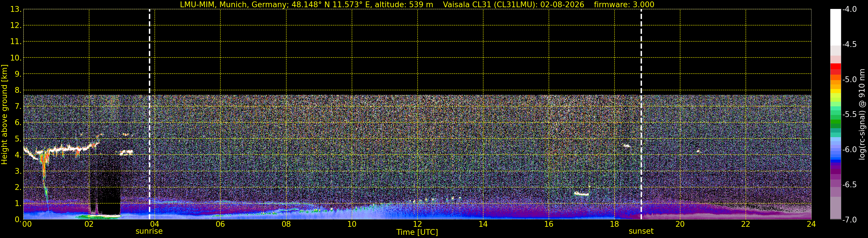This screenshot has width=868, height=238.
Task: Click the sunrise label below the time axis
Action: click(149, 231)
